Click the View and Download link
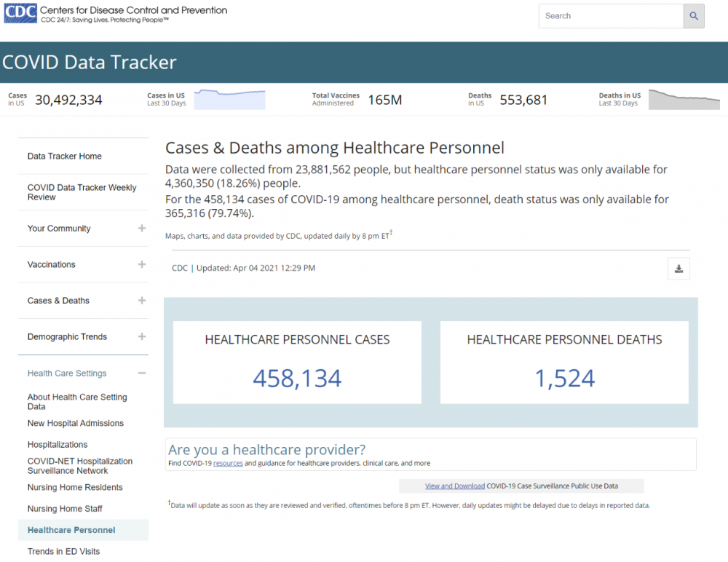 455,486
